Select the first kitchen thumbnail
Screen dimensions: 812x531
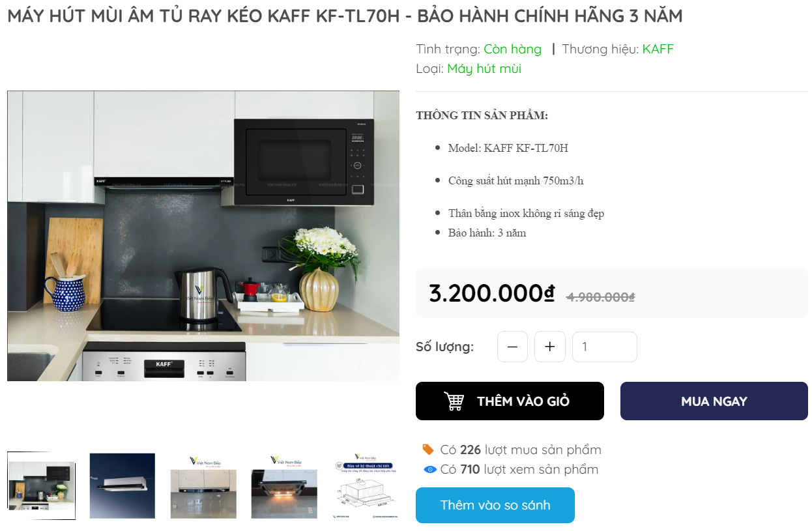point(41,485)
